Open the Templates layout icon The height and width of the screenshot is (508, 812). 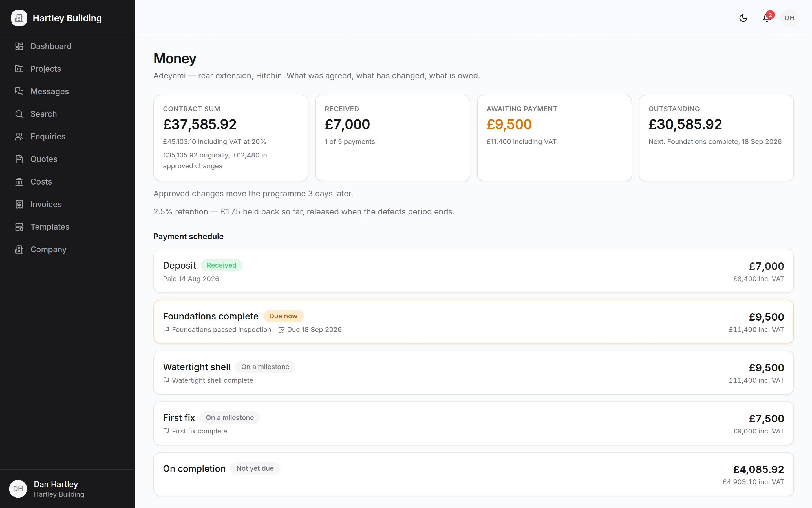pyautogui.click(x=19, y=227)
